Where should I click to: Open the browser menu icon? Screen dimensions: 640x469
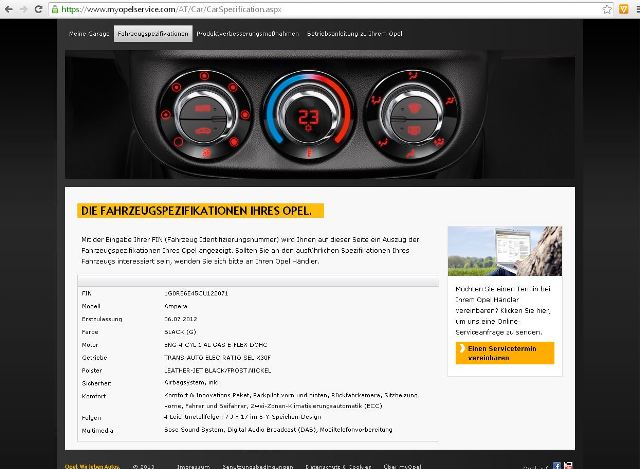(x=630, y=7)
